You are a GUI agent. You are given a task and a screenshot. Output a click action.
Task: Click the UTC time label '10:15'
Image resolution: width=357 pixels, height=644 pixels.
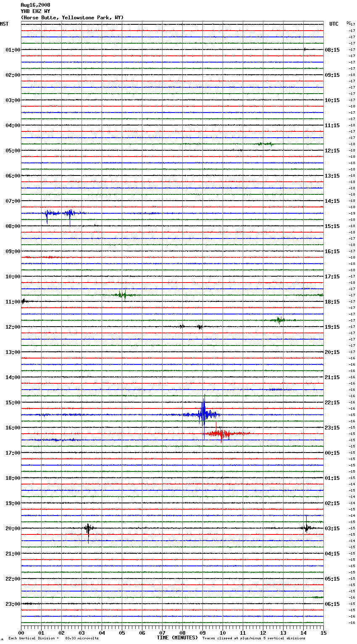332,100
